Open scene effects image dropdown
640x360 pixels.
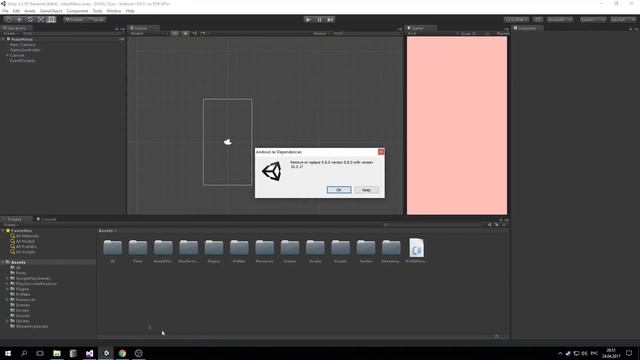tap(203, 33)
